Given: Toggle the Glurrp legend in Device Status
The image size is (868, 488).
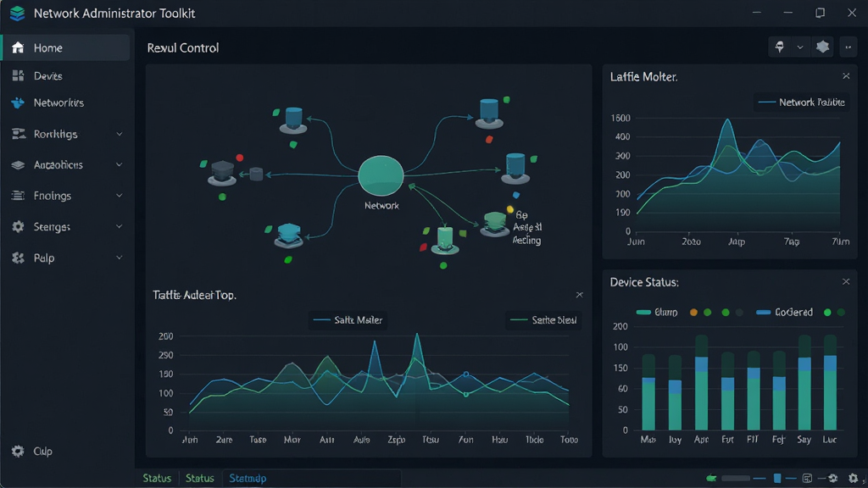Looking at the screenshot, I should tap(657, 312).
